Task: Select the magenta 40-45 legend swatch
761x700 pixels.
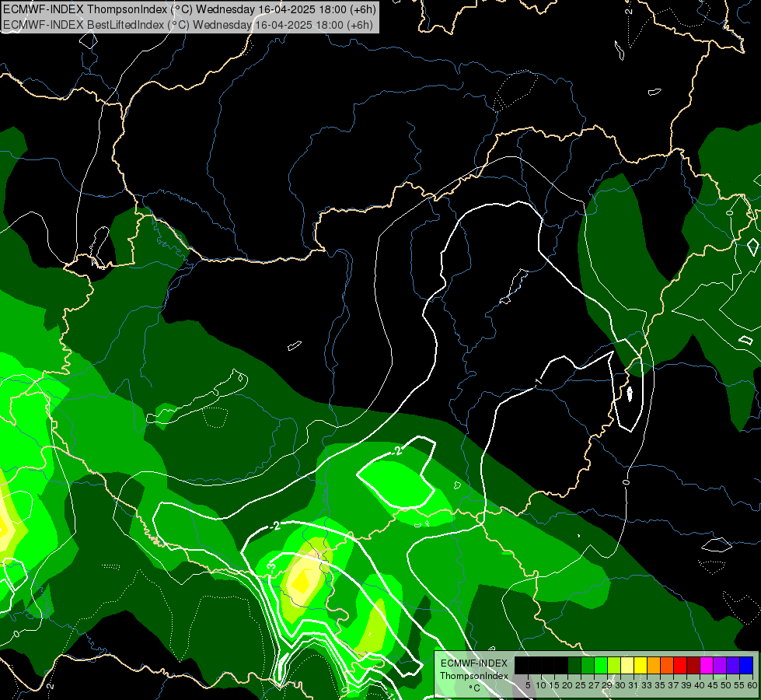Action: tap(707, 665)
